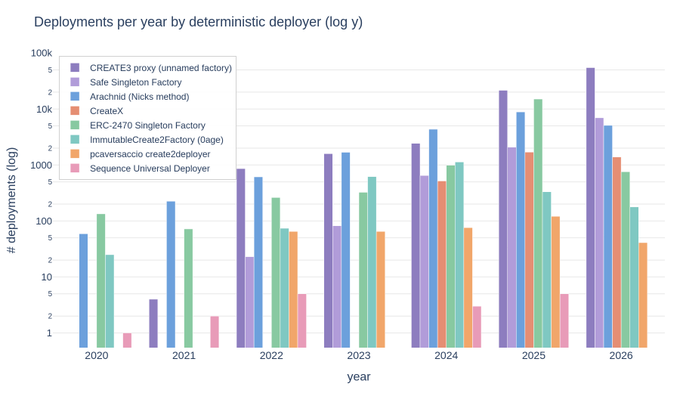
Task: Click the 1000 y-axis tick label
Action: 41,165
